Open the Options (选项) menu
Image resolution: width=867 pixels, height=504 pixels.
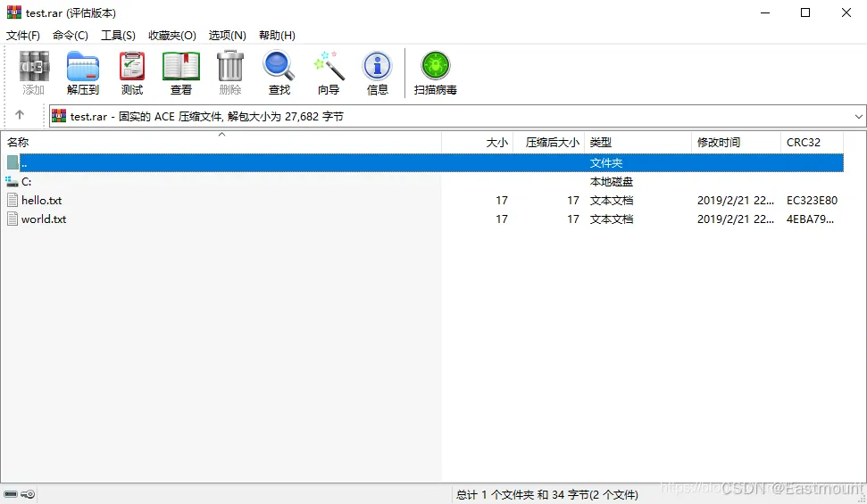click(x=227, y=36)
